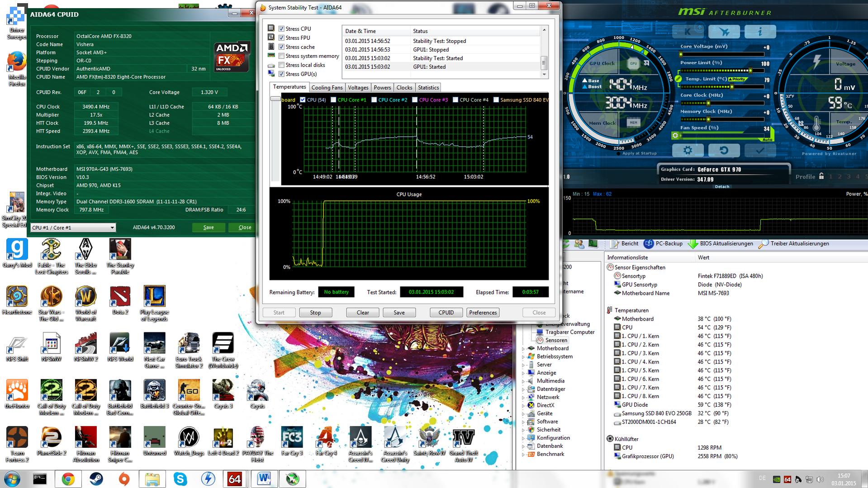Stop the system stability test
868x488 pixels.
pyautogui.click(x=315, y=313)
